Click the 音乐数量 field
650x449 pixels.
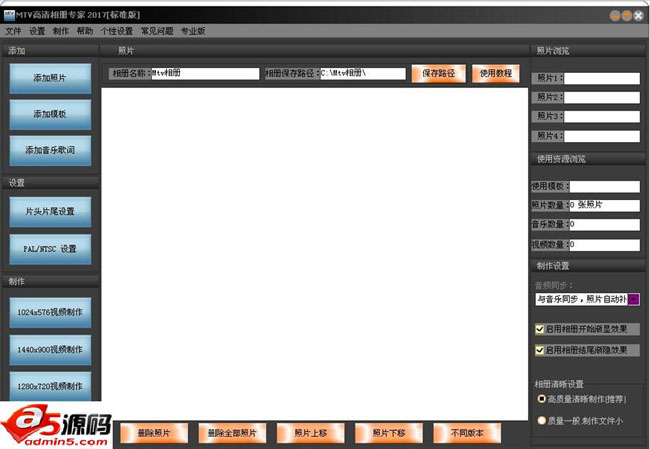604,225
